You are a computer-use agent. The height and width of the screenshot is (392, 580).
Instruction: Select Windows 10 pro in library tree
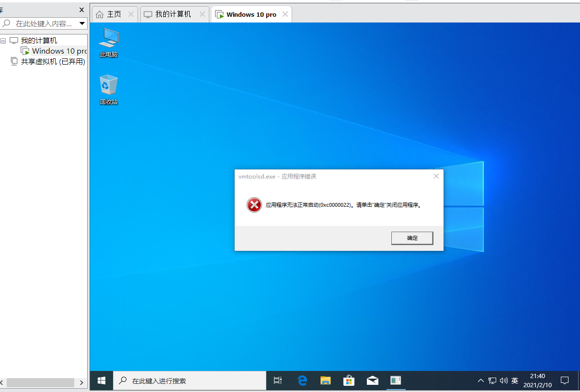point(59,51)
